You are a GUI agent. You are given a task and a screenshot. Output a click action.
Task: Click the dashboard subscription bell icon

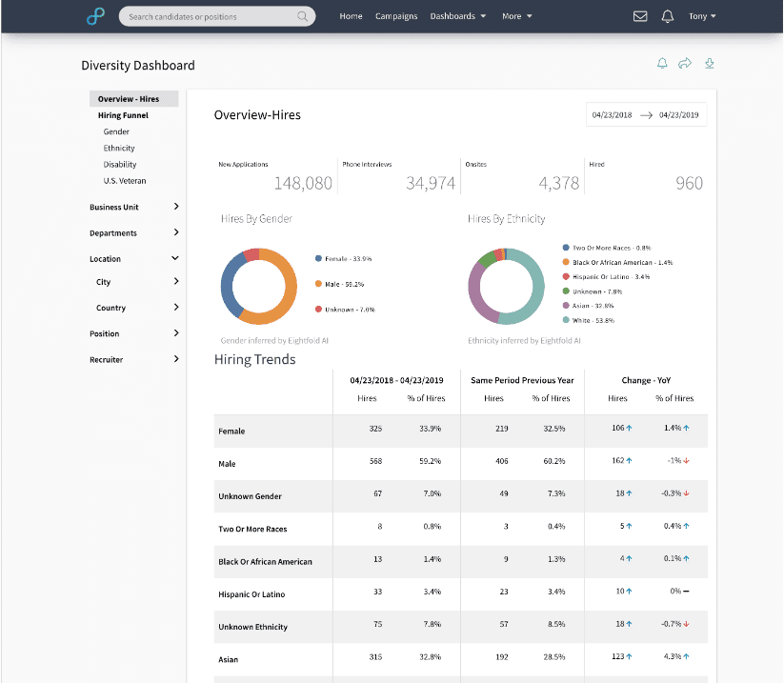coord(661,63)
